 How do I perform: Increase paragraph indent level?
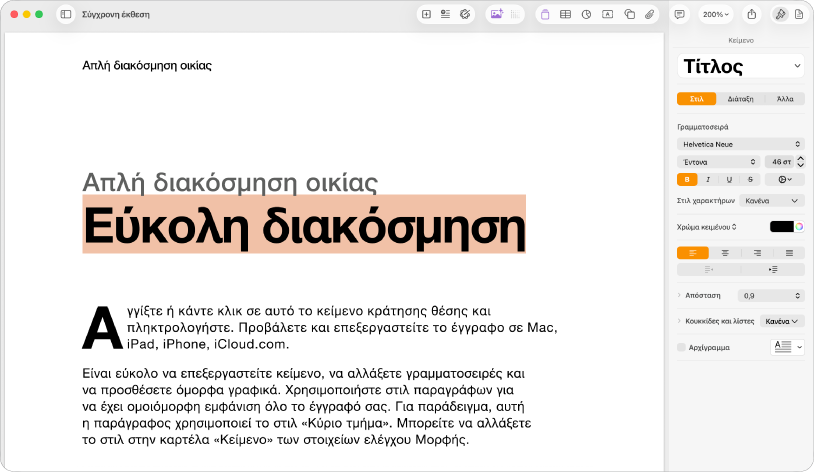[x=773, y=269]
